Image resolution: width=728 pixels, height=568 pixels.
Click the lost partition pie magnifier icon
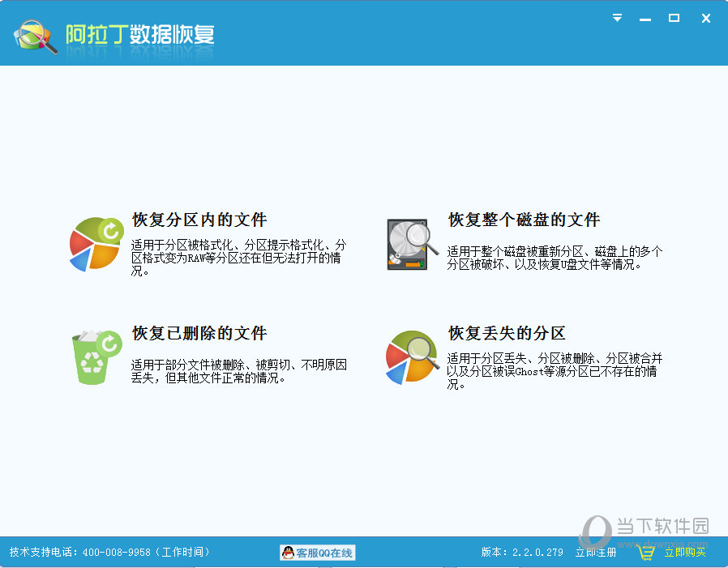[x=413, y=357]
